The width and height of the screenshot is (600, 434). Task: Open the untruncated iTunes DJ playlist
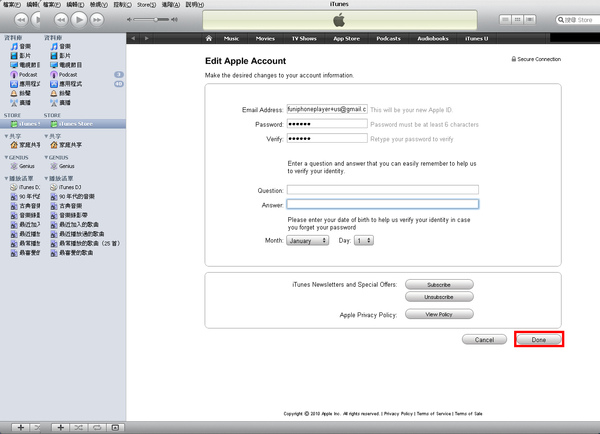(x=66, y=187)
